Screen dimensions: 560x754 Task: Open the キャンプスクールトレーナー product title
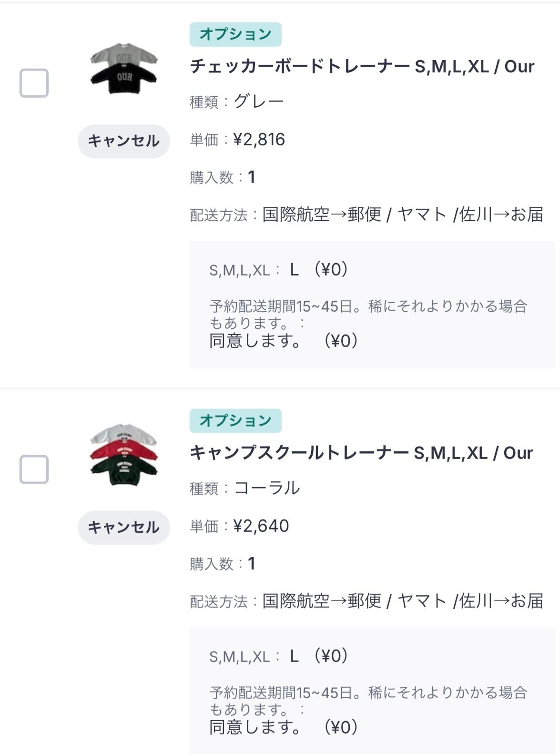(361, 453)
